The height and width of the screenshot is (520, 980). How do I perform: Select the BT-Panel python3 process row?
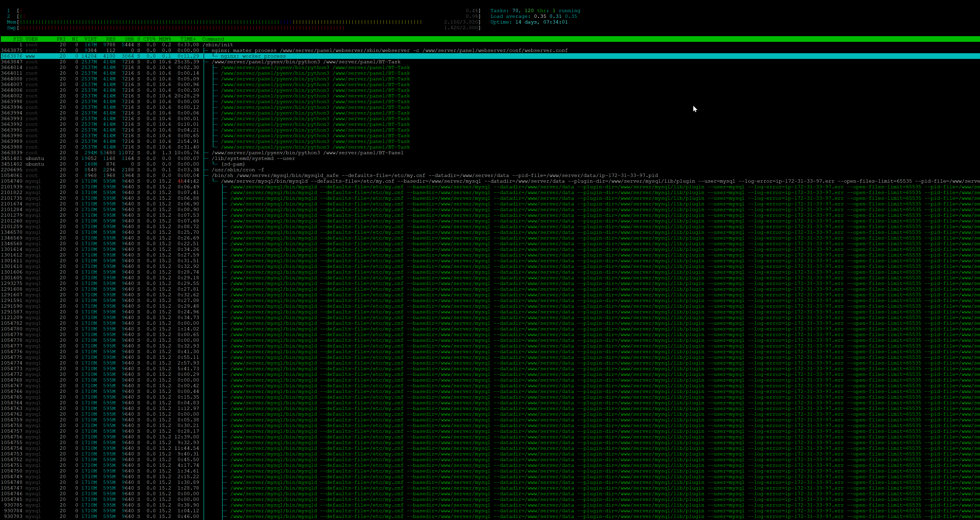pos(307,153)
